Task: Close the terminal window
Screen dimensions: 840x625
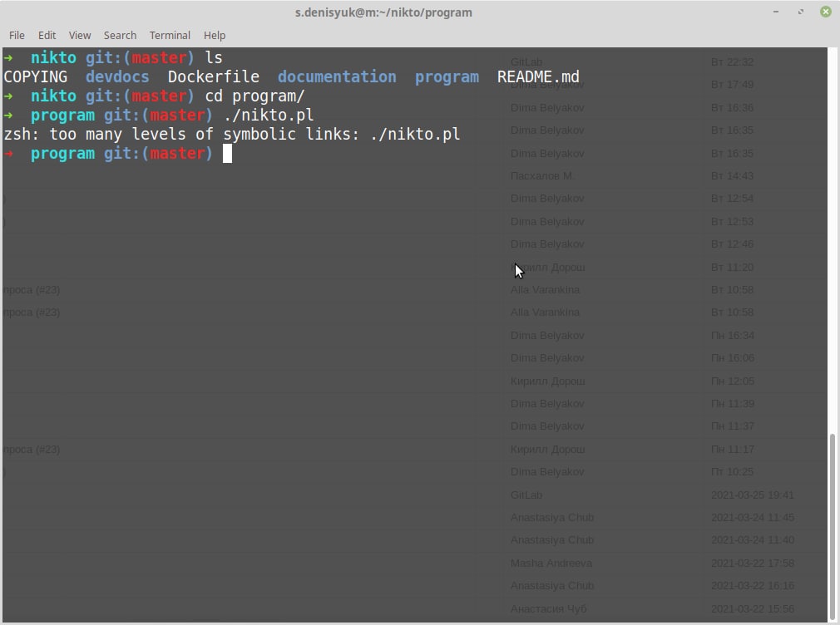Action: (826, 12)
